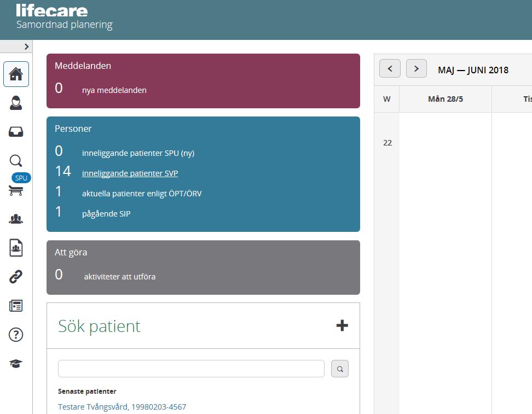Open the graduation cap training icon
Viewport: 532px width, 414px height.
click(16, 364)
